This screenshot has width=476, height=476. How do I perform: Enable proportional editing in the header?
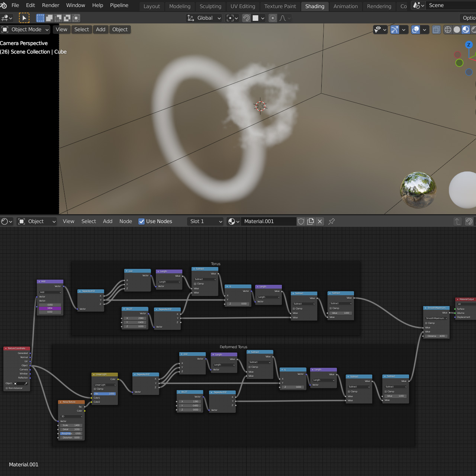click(273, 18)
